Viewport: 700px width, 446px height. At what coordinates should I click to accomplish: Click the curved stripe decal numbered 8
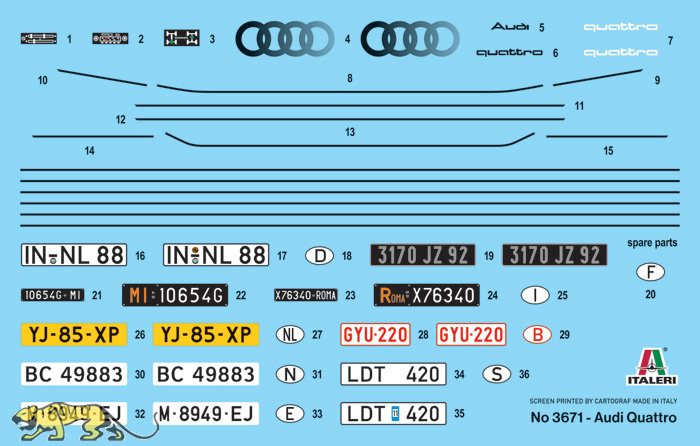(350, 88)
